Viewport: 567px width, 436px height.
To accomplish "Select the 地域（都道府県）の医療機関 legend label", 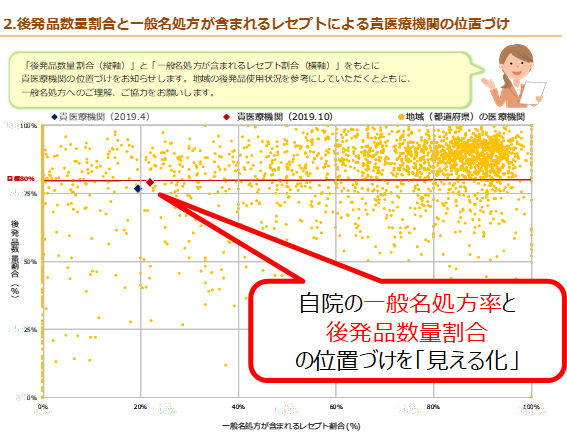I will tap(465, 117).
